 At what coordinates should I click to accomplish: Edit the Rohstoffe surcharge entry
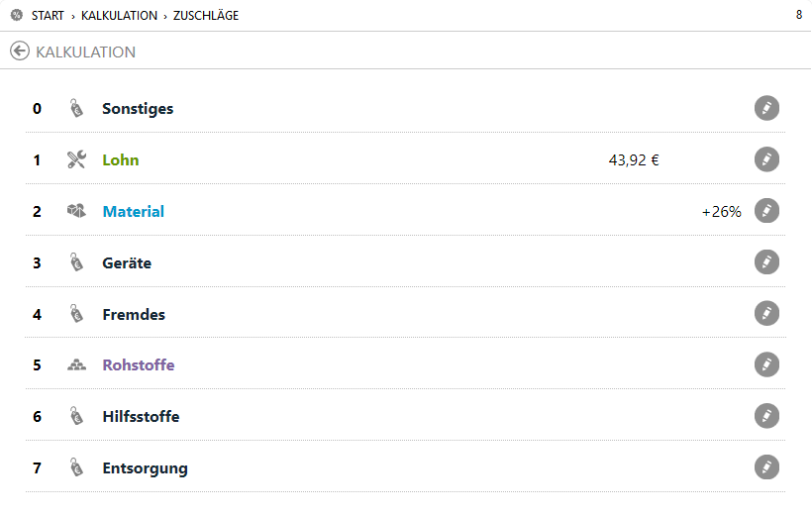tap(766, 364)
